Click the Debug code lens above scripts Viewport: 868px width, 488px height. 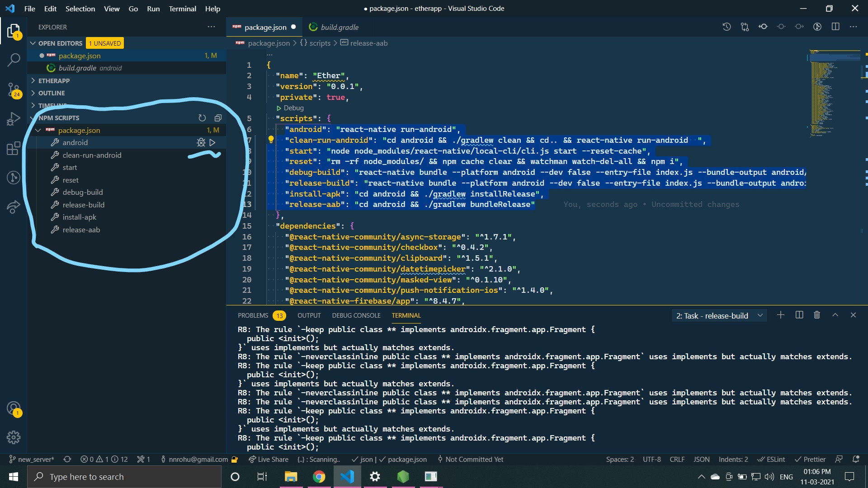(x=293, y=108)
